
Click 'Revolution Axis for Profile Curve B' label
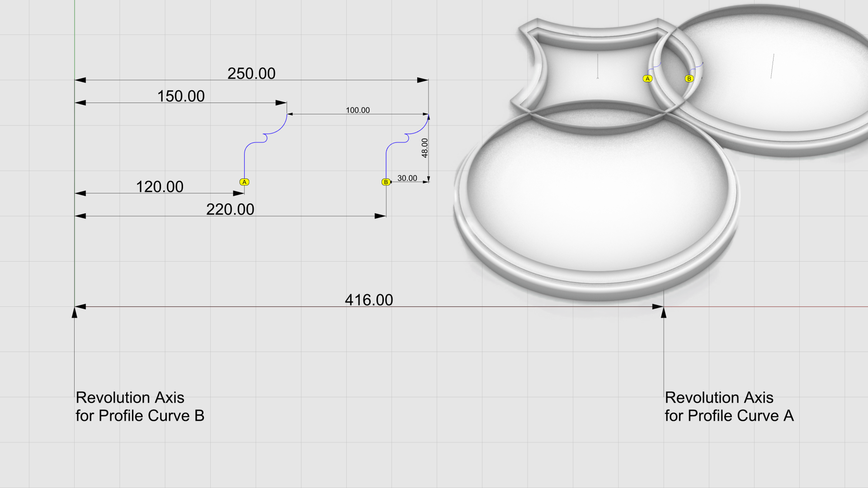(140, 407)
